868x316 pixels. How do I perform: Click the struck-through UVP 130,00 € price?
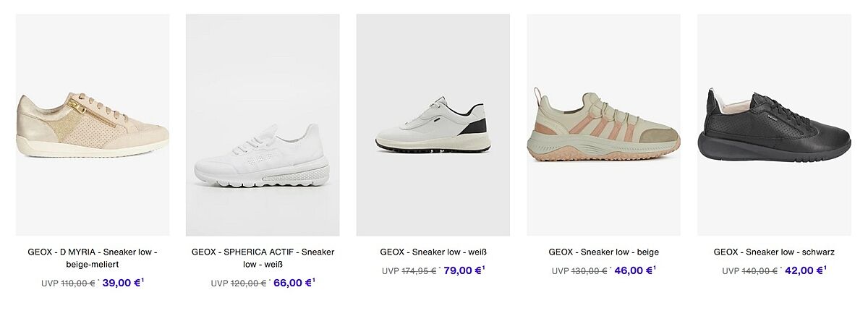pyautogui.click(x=580, y=271)
